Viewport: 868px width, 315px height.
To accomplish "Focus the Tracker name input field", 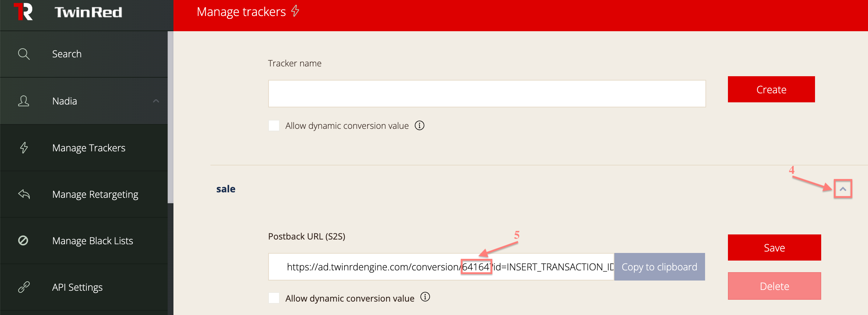I will tap(487, 94).
